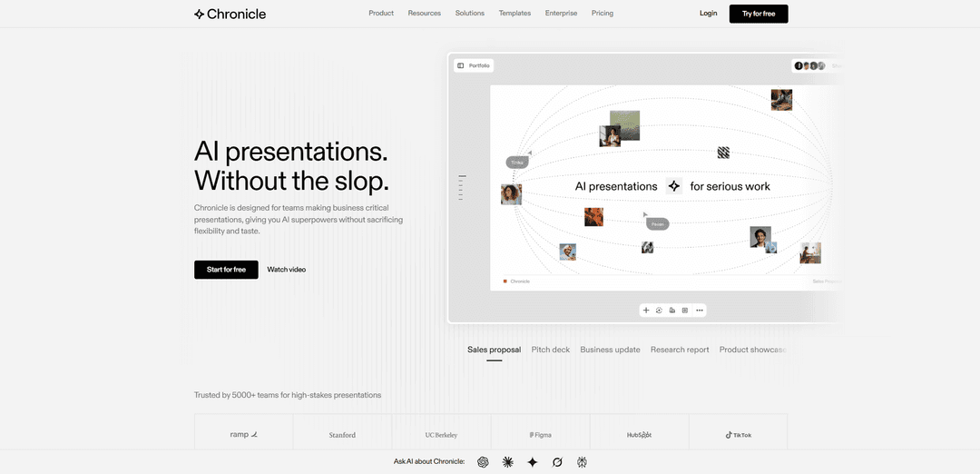Click the sidebar panel icon beside Portfolio
Image resolution: width=980 pixels, height=474 pixels.
(461, 65)
